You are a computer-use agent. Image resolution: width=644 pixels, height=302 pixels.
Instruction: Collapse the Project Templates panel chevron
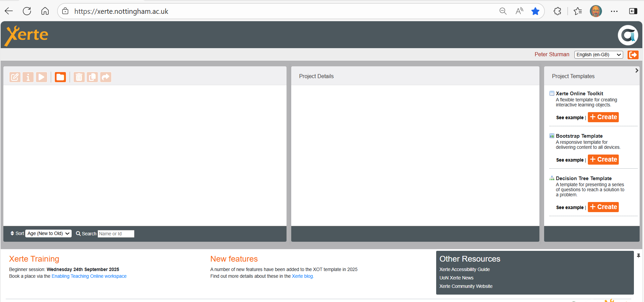(637, 70)
